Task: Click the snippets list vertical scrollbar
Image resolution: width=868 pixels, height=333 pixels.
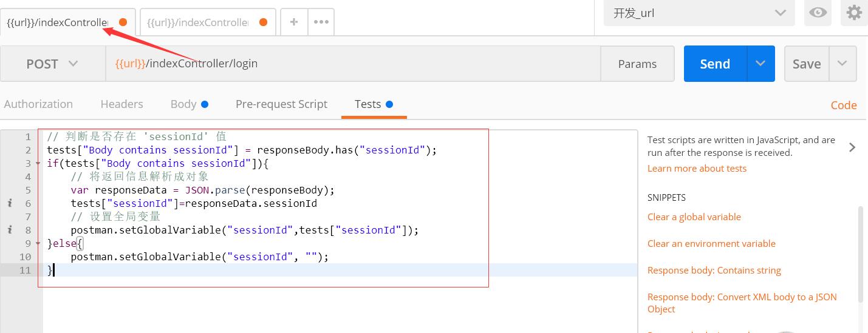Action: [859, 255]
